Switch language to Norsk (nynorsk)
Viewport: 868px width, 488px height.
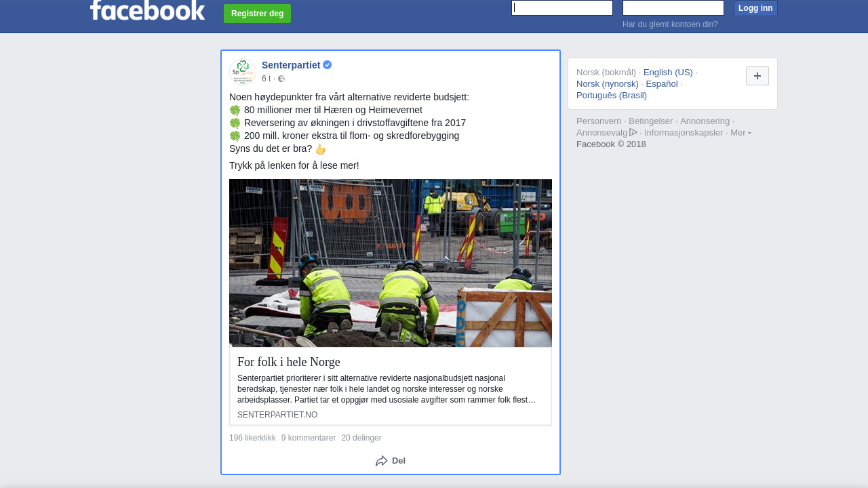click(x=608, y=84)
